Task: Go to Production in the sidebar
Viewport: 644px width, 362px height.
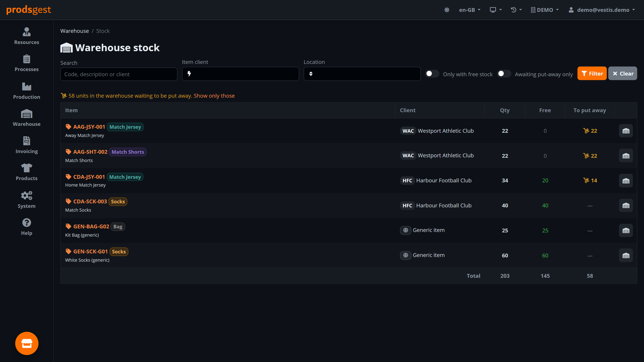Action: click(27, 91)
